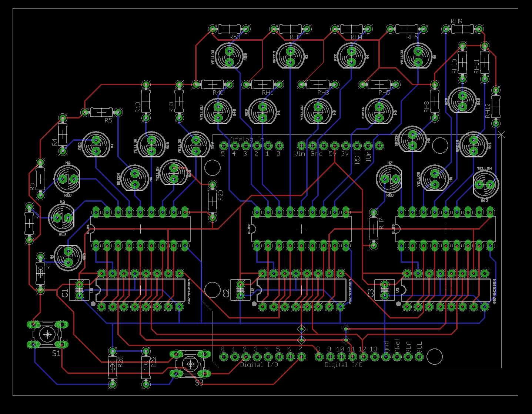Click the Analog In header label
Image resolution: width=532 pixels, height=414 pixels.
(247, 139)
